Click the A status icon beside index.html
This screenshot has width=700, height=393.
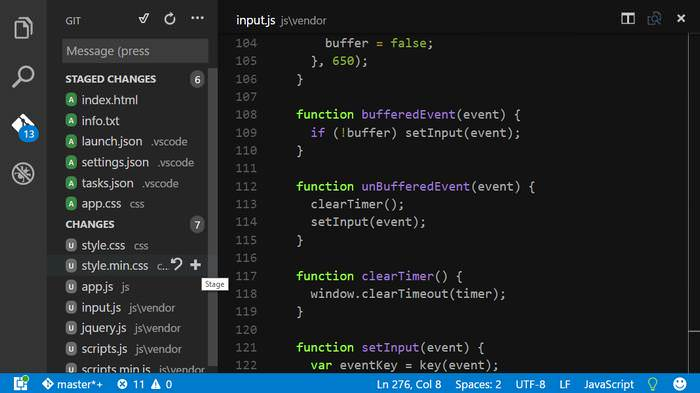71,100
